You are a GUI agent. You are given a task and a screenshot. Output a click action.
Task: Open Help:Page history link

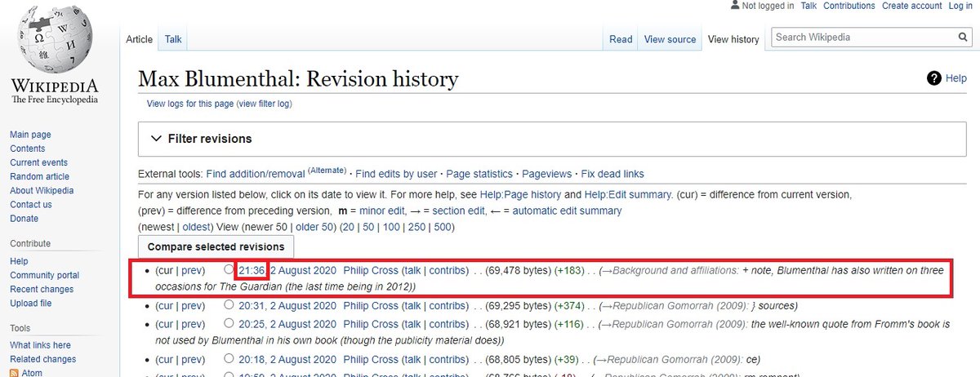pyautogui.click(x=523, y=195)
